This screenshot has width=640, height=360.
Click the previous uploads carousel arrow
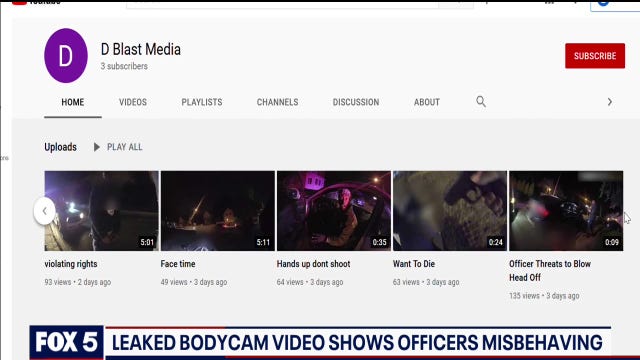(44, 211)
